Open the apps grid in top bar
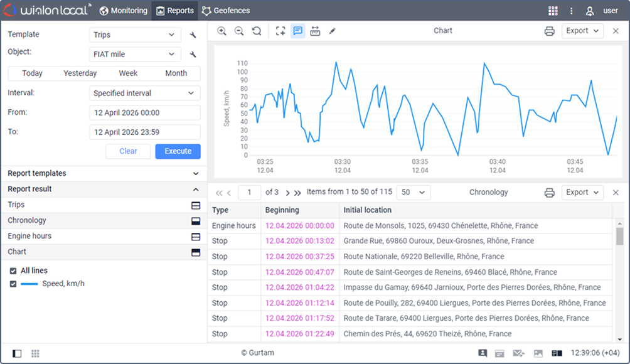The image size is (630, 364). point(553,11)
